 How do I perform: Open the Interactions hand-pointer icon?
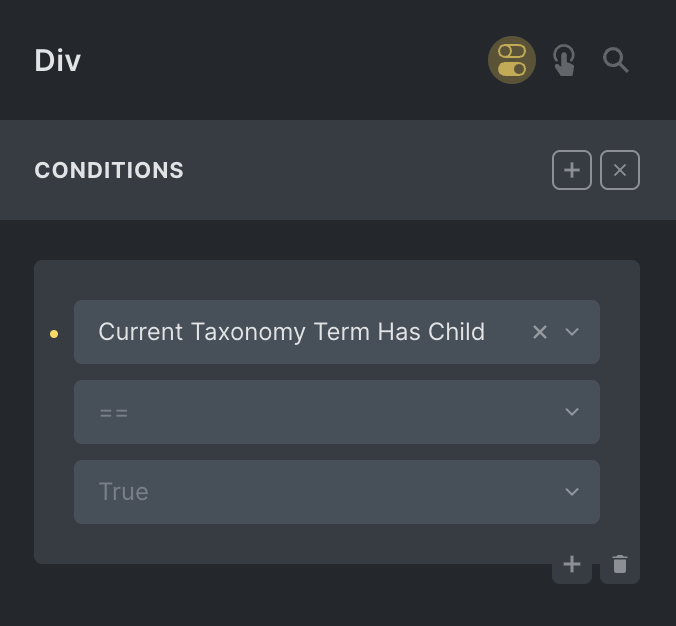pos(564,60)
